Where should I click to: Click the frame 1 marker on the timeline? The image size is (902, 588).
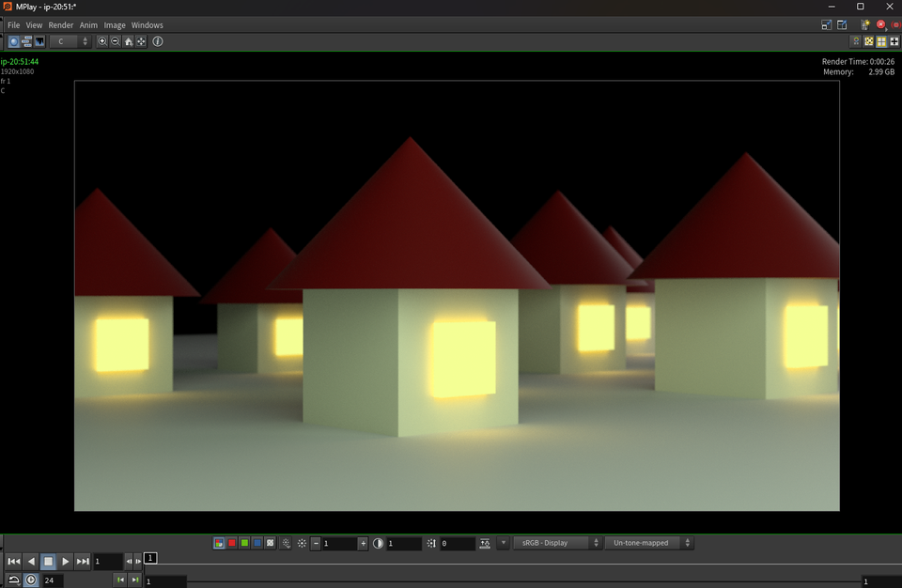tap(150, 558)
